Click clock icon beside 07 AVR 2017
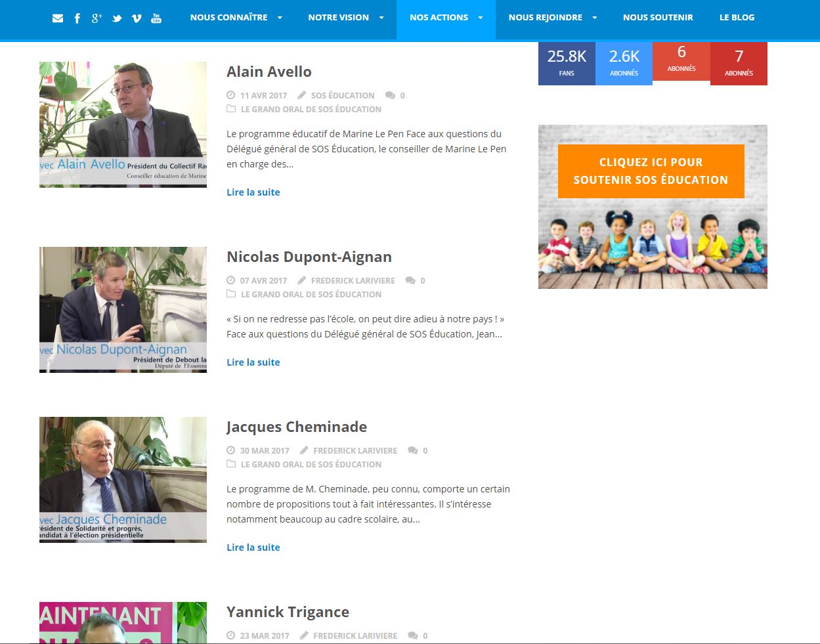Viewport: 820px width, 644px height. [x=230, y=280]
